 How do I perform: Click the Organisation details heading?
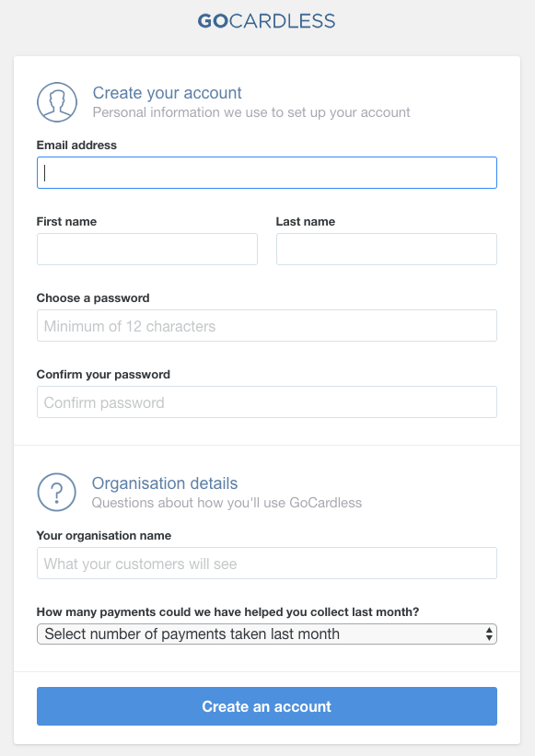coord(164,483)
